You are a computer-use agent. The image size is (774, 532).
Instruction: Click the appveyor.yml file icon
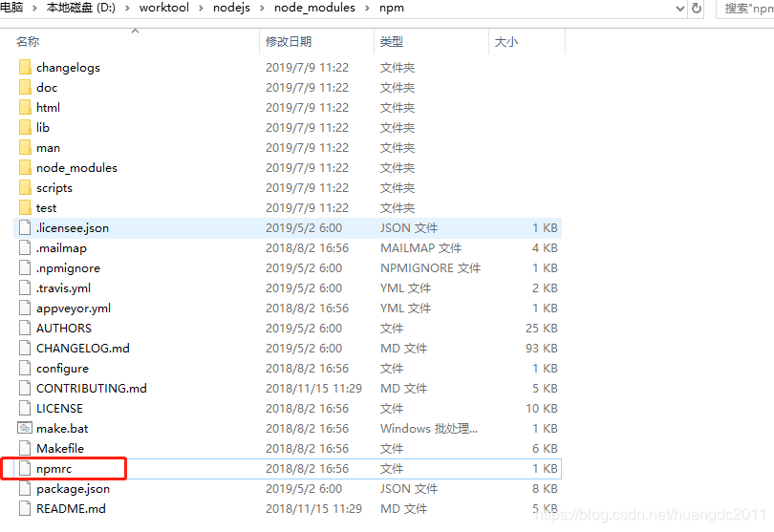coord(25,308)
